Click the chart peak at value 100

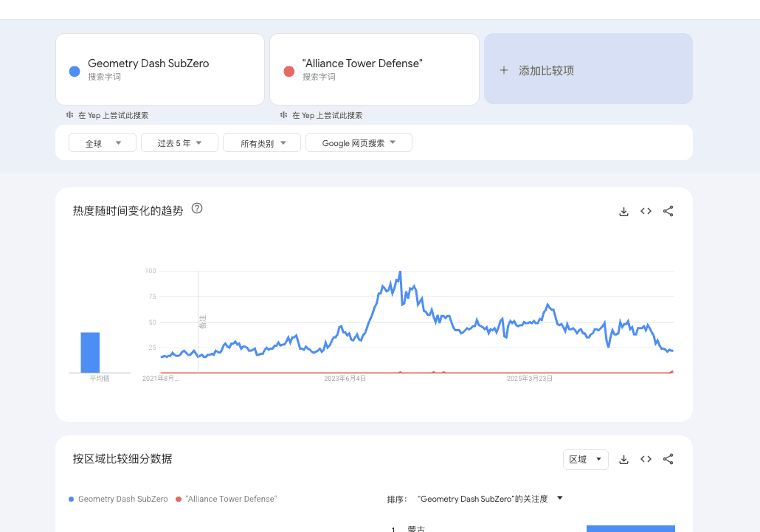point(400,272)
